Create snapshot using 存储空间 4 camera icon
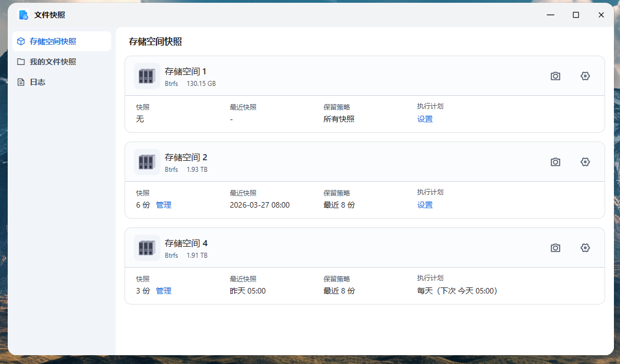 coord(556,248)
